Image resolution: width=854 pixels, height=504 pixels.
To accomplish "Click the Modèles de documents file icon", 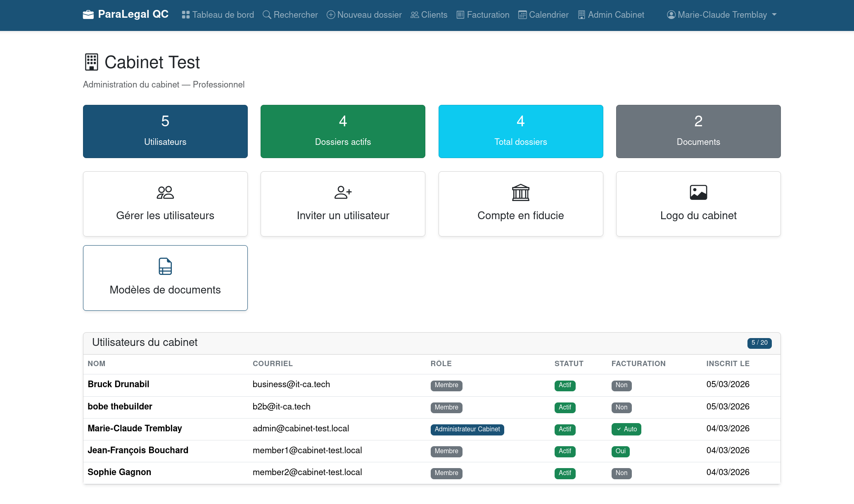I will [165, 266].
